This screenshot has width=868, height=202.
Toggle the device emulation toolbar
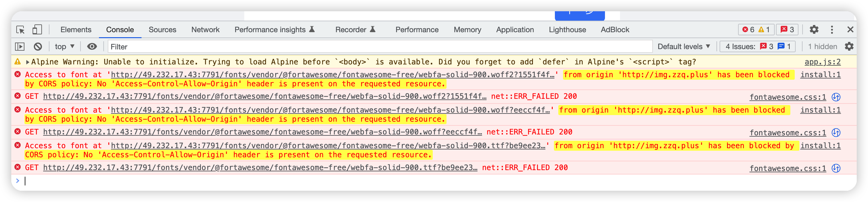(x=37, y=30)
